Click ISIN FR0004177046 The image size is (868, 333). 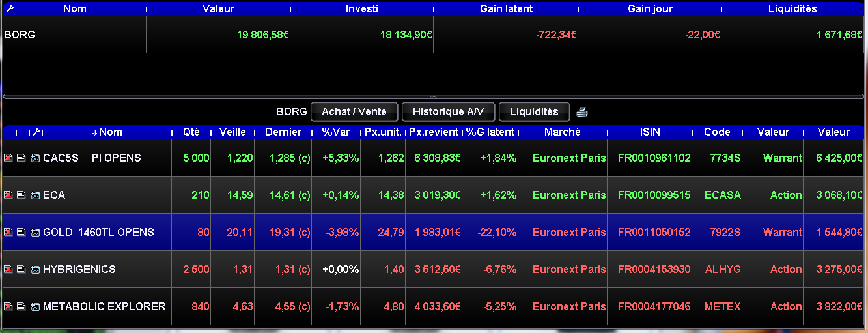coord(654,306)
